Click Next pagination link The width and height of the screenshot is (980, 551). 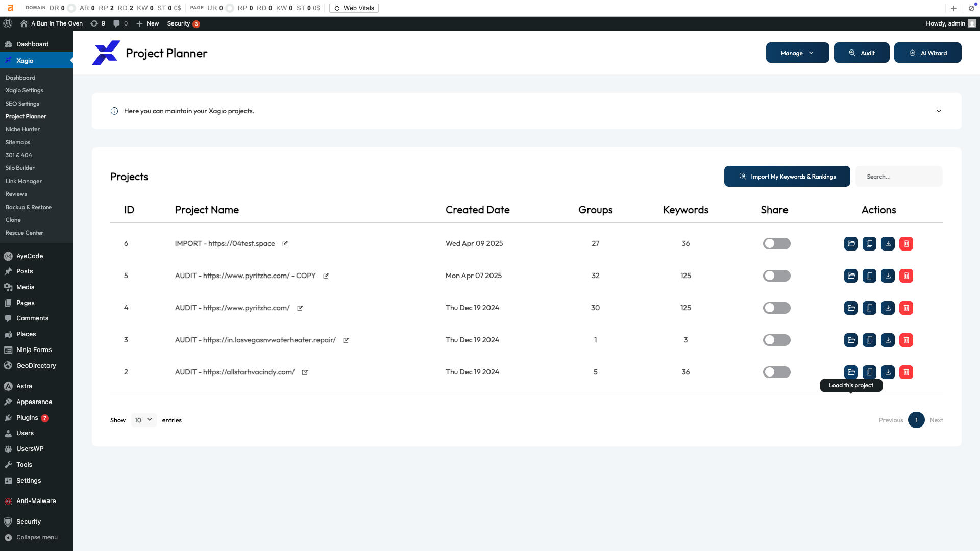(936, 420)
